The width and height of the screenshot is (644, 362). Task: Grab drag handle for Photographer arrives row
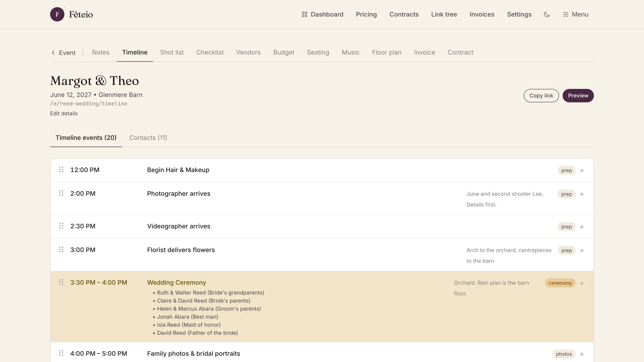[x=61, y=193]
